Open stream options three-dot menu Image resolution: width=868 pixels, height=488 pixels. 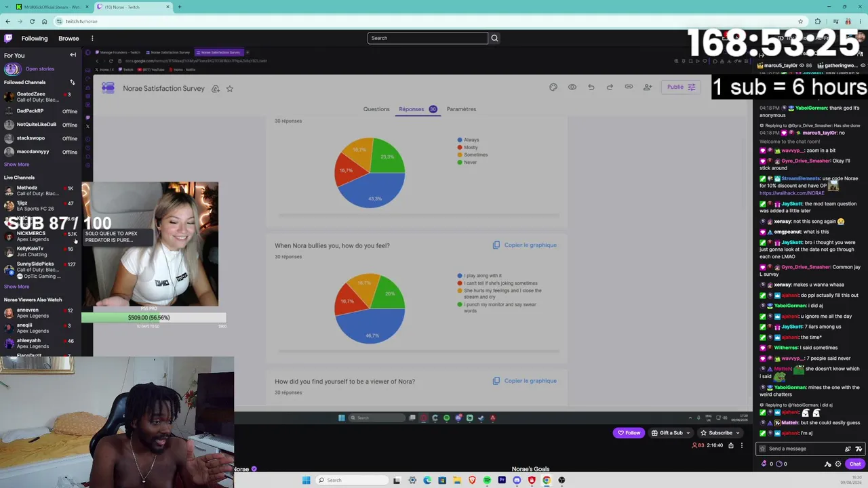tap(742, 445)
